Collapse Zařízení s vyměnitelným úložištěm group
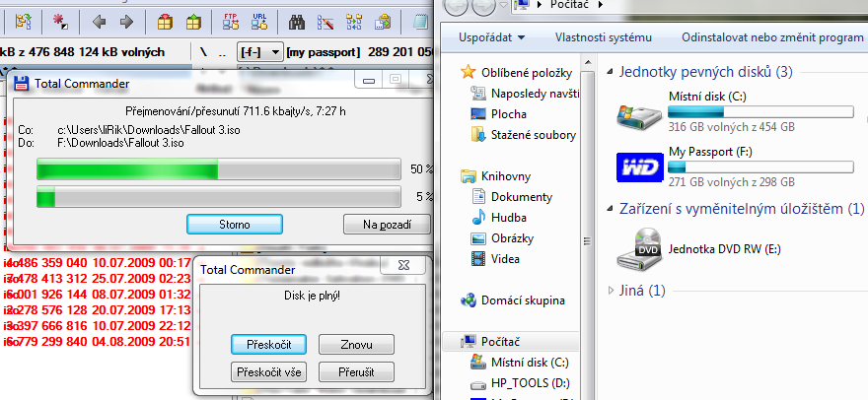The width and height of the screenshot is (868, 400). (x=610, y=209)
